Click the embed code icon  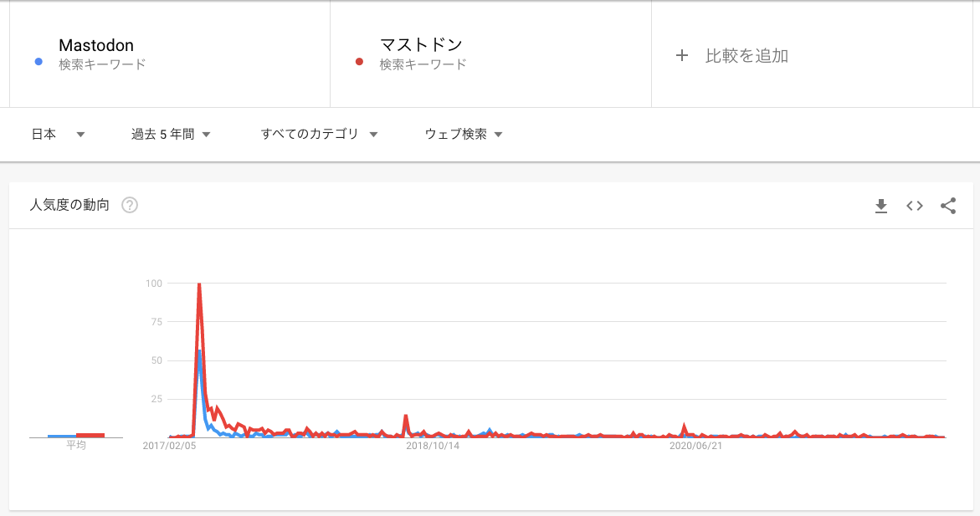915,206
